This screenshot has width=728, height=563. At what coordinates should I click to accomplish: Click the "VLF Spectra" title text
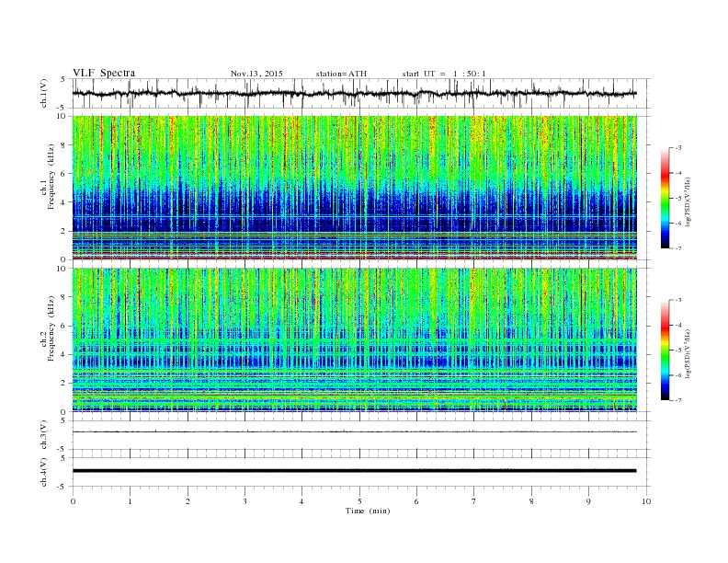point(104,73)
